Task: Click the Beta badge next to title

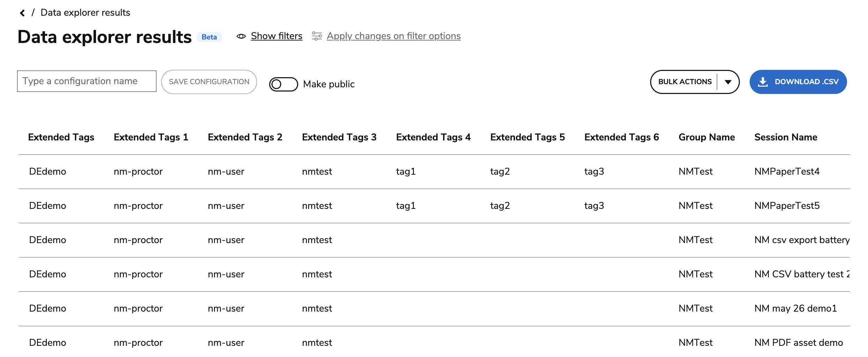Action: click(209, 37)
